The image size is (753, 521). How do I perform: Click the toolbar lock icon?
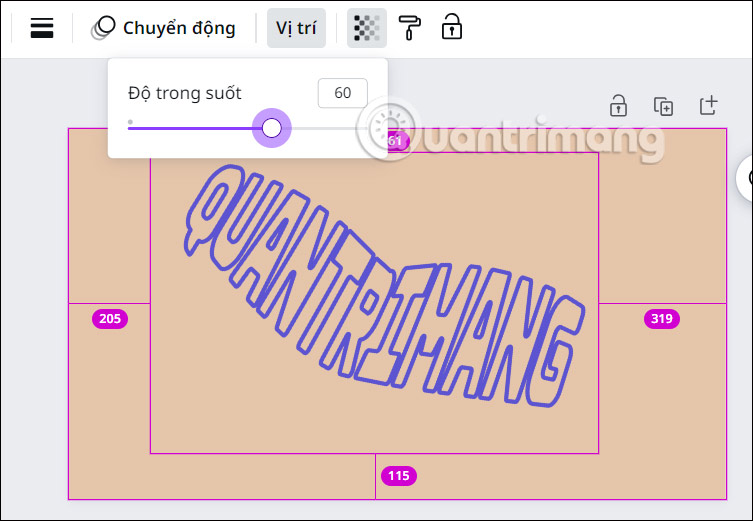pyautogui.click(x=451, y=26)
